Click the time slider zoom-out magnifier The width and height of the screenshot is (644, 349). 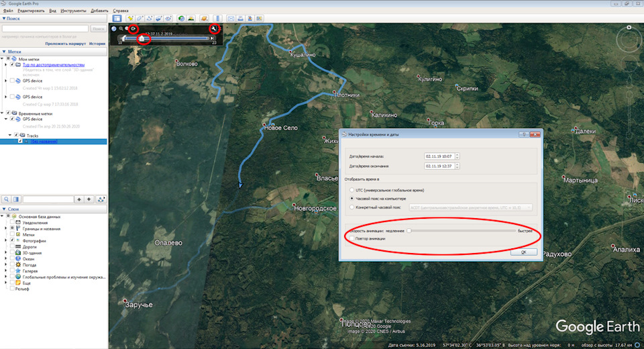121,29
